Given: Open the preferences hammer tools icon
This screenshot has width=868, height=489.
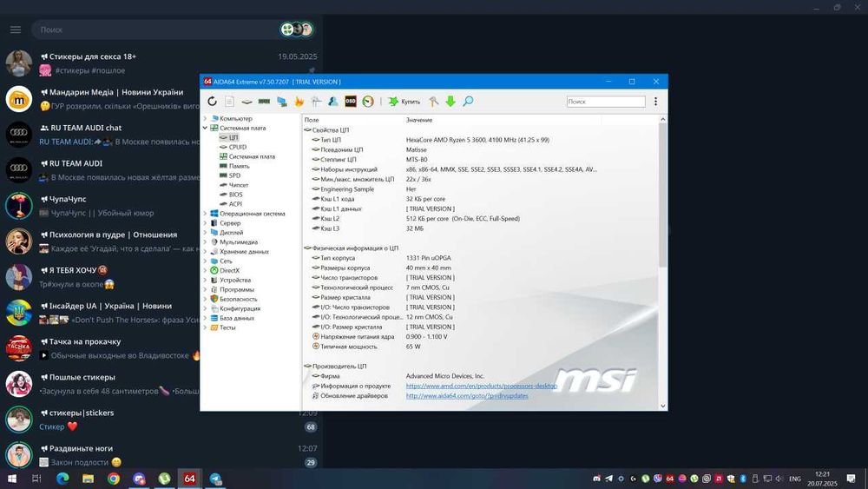Looking at the screenshot, I should (433, 102).
